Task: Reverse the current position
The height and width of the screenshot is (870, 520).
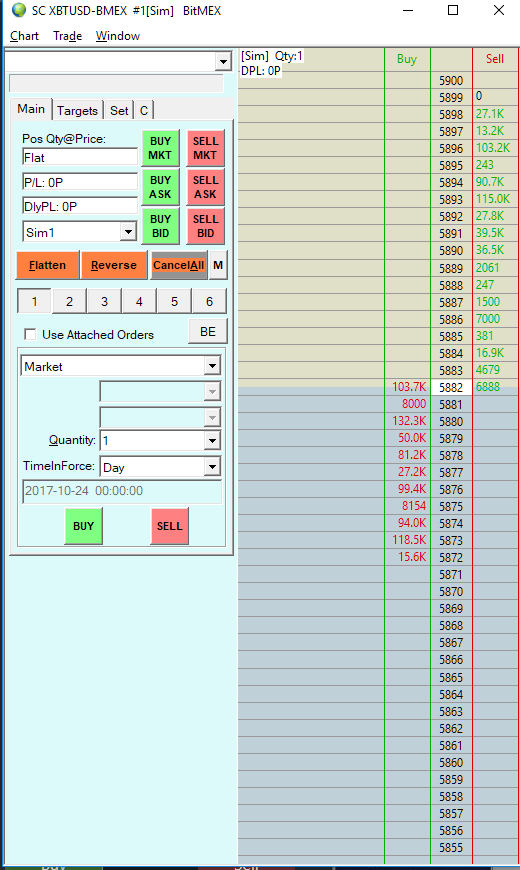Action: coord(114,265)
